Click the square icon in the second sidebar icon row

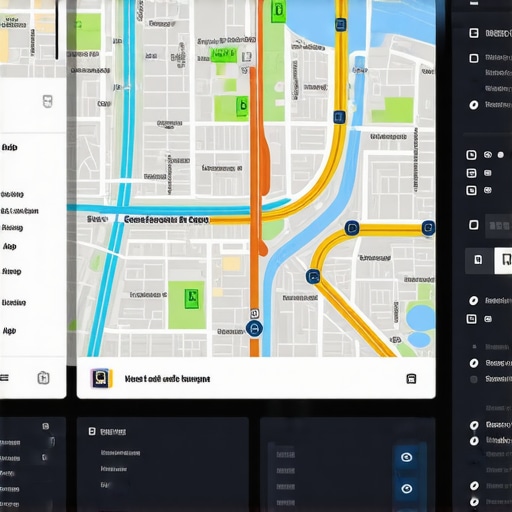click(x=471, y=173)
